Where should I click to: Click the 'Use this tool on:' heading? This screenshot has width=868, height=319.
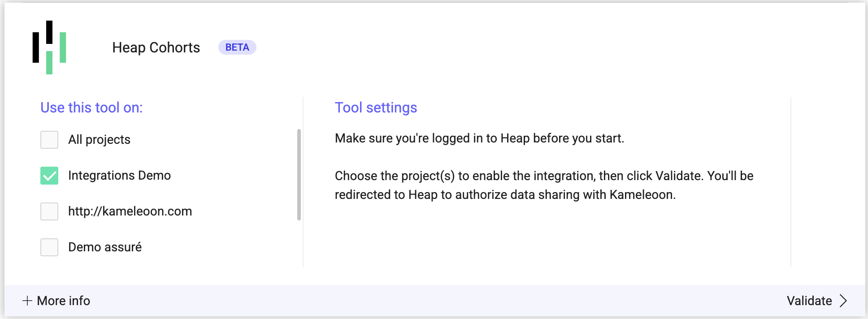pos(91,108)
